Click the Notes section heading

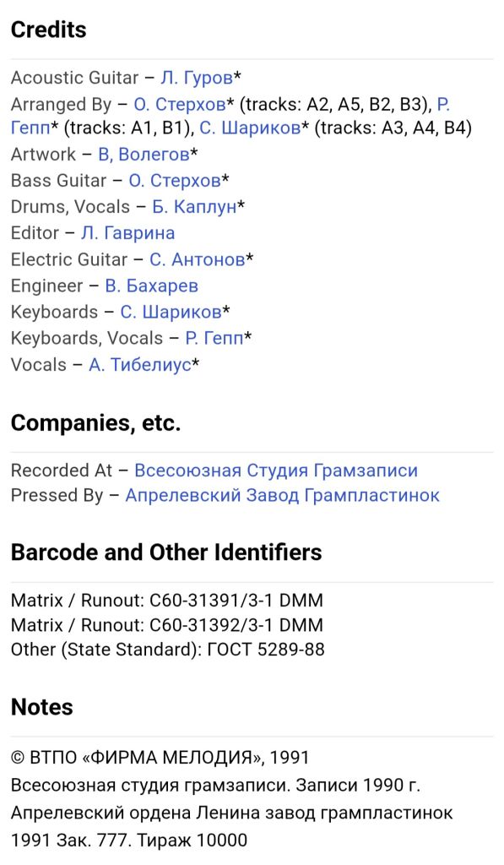[x=42, y=707]
